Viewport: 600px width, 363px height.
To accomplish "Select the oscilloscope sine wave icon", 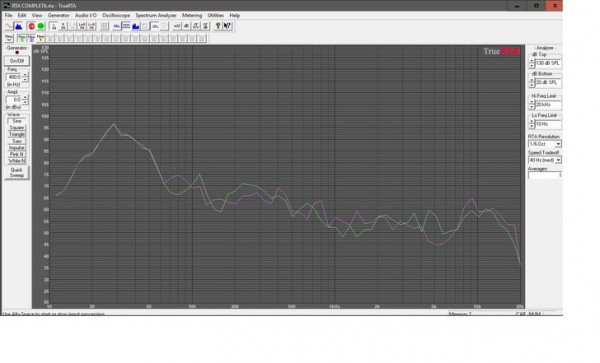I will [x=9, y=26].
